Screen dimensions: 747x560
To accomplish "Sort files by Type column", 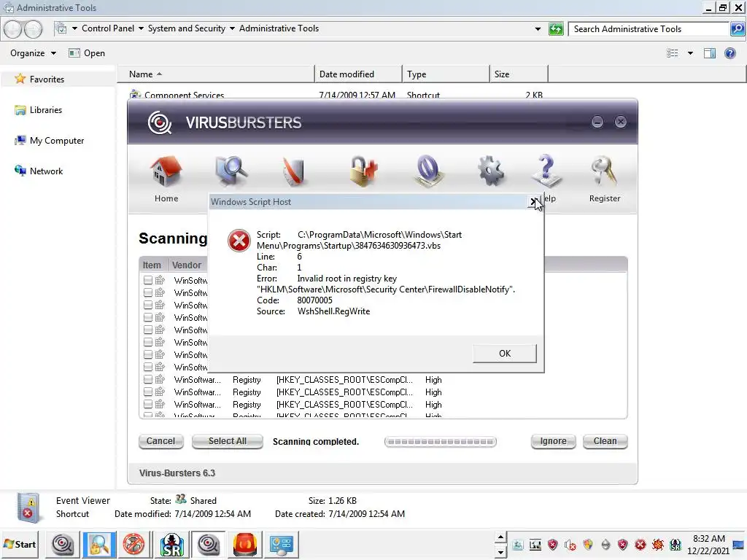I will point(446,74).
